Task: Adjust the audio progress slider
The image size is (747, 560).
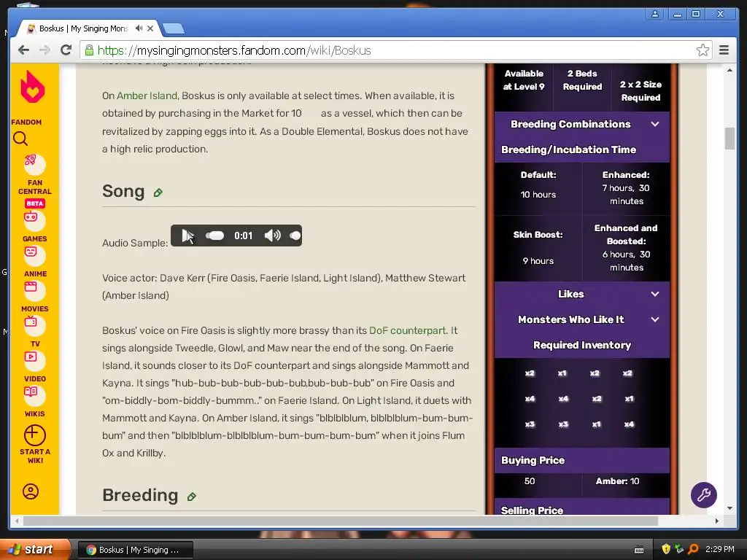Action: point(215,236)
